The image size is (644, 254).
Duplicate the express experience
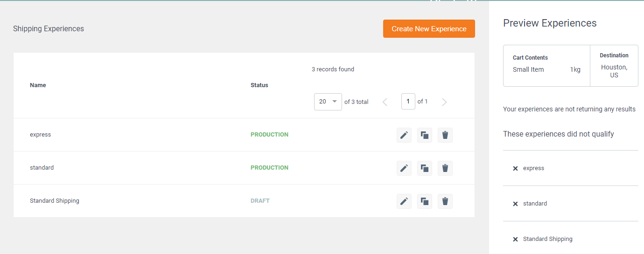425,135
